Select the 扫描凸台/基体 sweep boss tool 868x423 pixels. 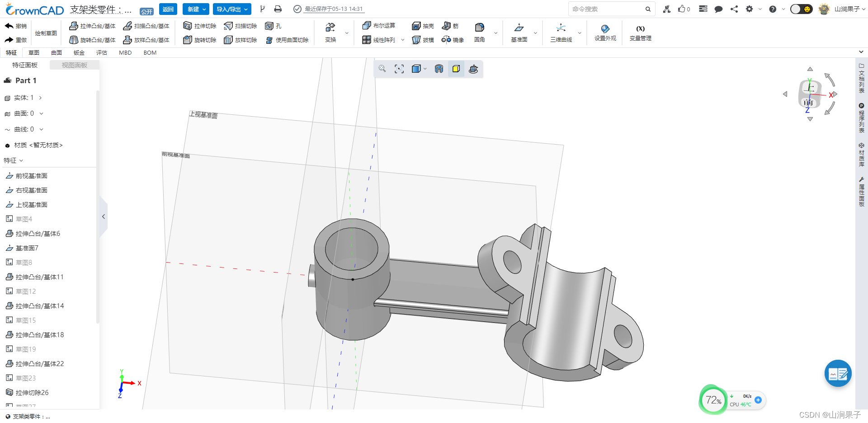(146, 26)
